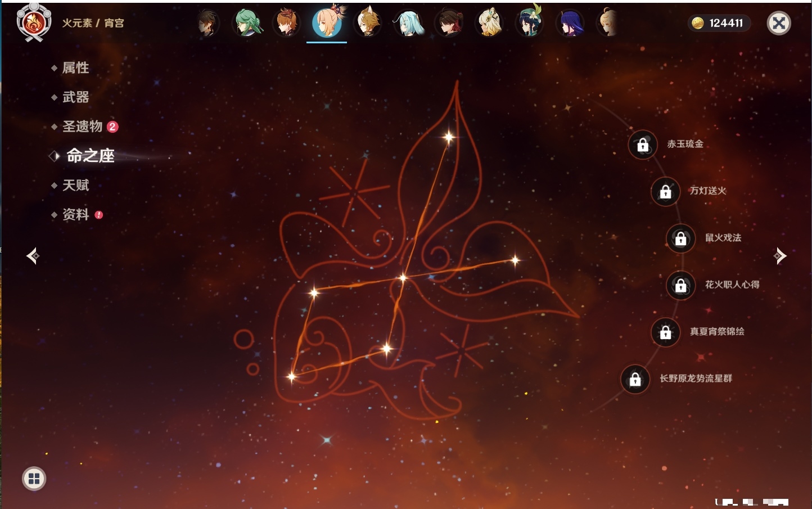Click the 真夏宵祭锦绘 constellation name

[717, 331]
